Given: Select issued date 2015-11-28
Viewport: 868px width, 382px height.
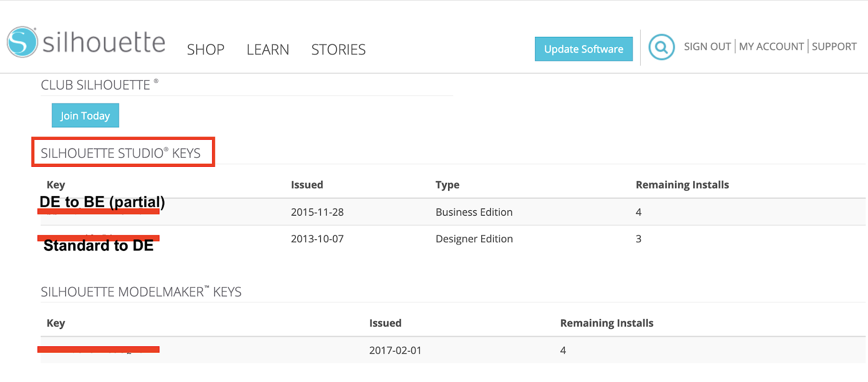Looking at the screenshot, I should pyautogui.click(x=317, y=212).
